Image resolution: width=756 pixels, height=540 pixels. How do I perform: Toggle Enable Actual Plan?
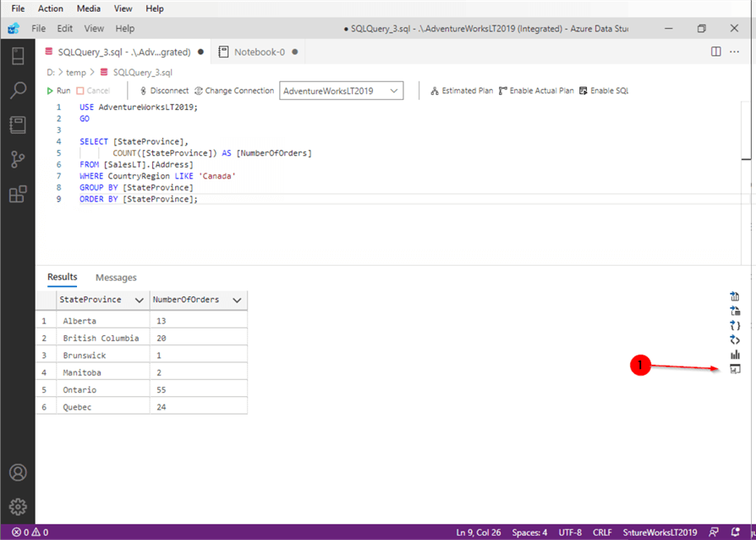pyautogui.click(x=536, y=91)
